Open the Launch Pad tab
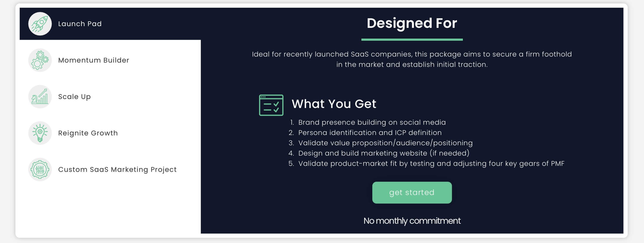 [110, 24]
